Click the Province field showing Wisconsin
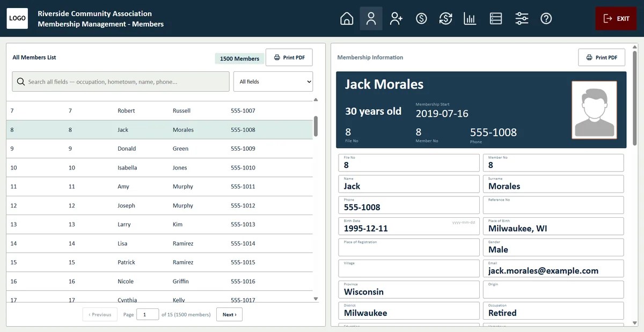 click(409, 290)
